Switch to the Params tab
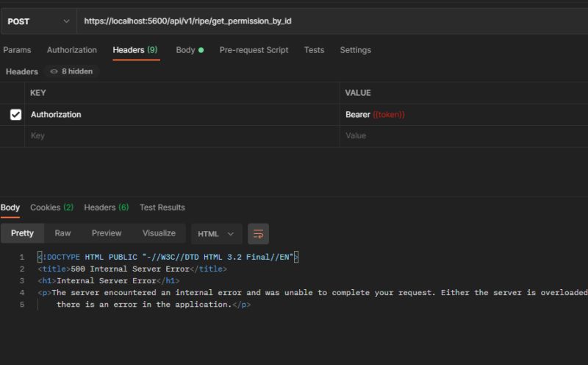 pyautogui.click(x=17, y=50)
